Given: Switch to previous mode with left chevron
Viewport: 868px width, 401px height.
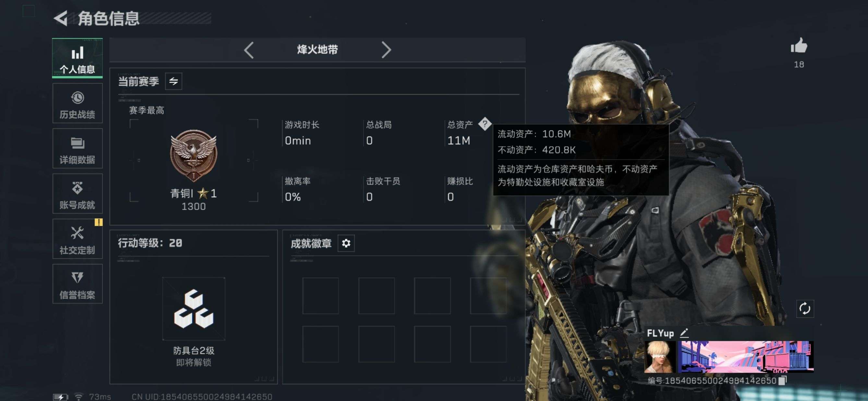Looking at the screenshot, I should [x=249, y=50].
